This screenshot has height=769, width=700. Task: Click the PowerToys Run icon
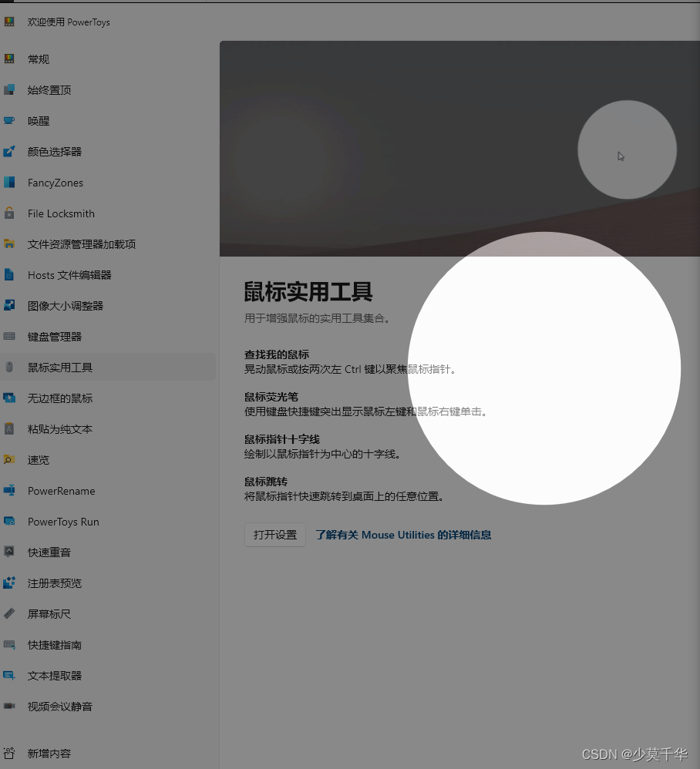pyautogui.click(x=8, y=522)
